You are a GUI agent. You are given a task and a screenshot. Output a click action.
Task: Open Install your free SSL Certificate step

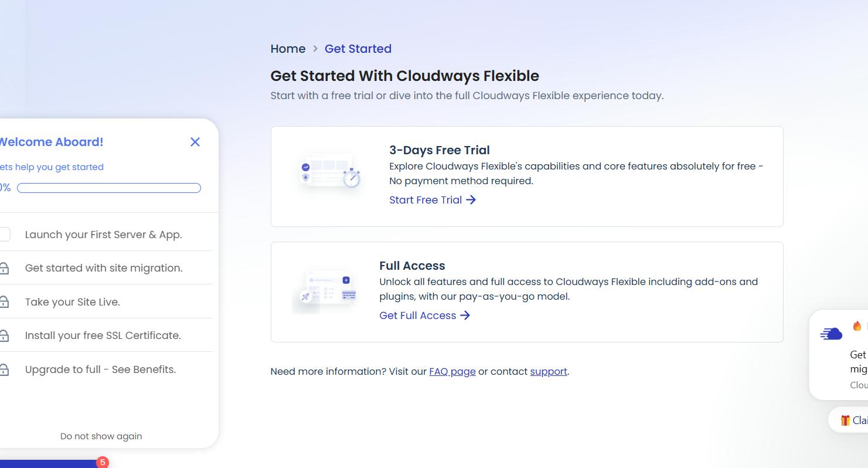(103, 335)
